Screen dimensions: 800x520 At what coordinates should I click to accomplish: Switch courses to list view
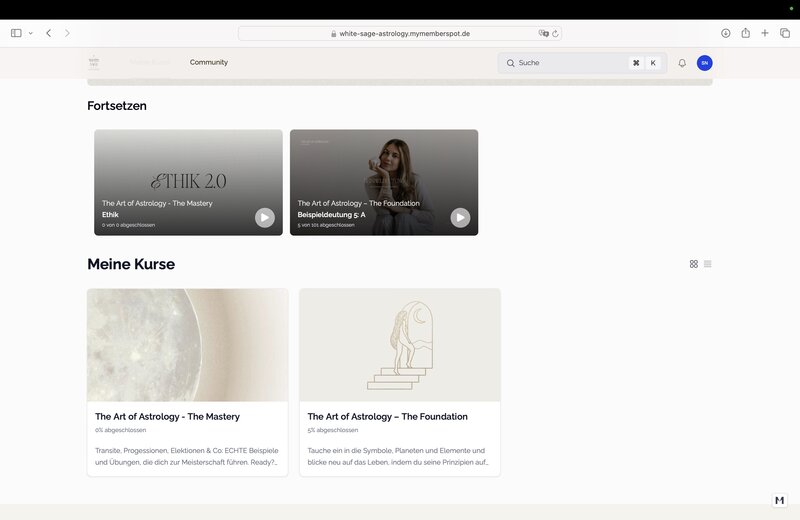point(708,264)
